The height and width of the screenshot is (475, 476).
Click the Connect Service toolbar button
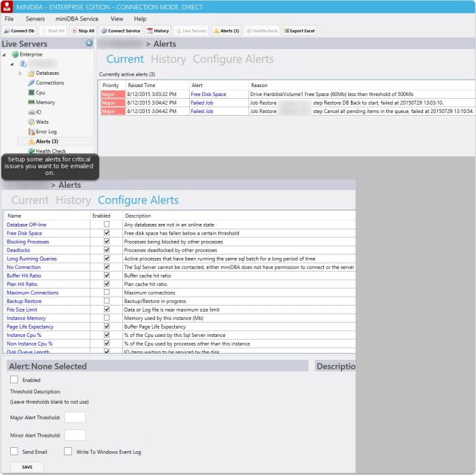(121, 31)
